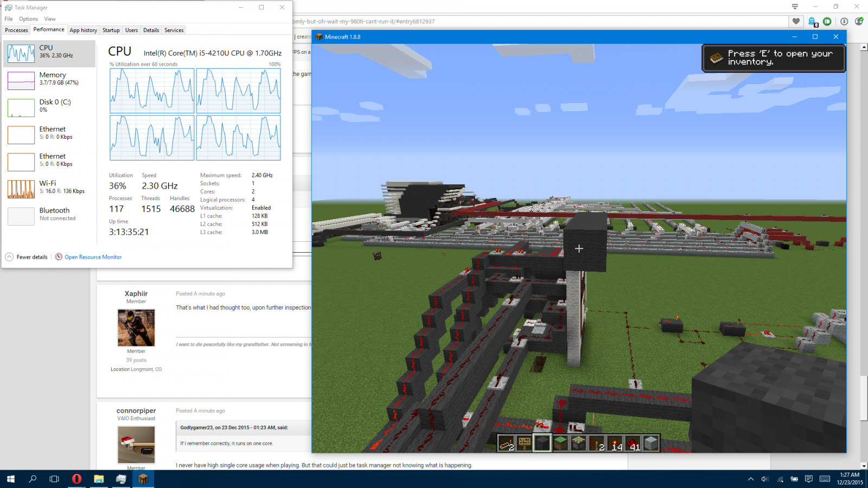Launch Opera from the taskbar
Image resolution: width=868 pixels, height=488 pixels.
pos(76,479)
